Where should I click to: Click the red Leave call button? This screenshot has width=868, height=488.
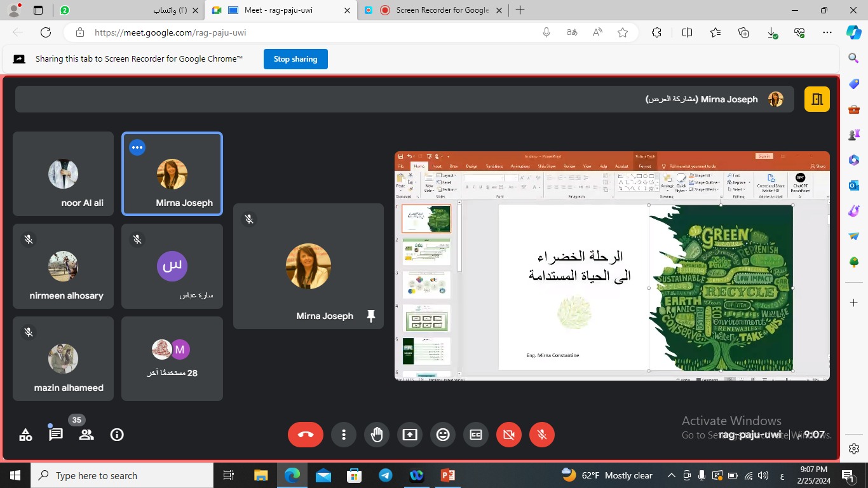(x=306, y=435)
